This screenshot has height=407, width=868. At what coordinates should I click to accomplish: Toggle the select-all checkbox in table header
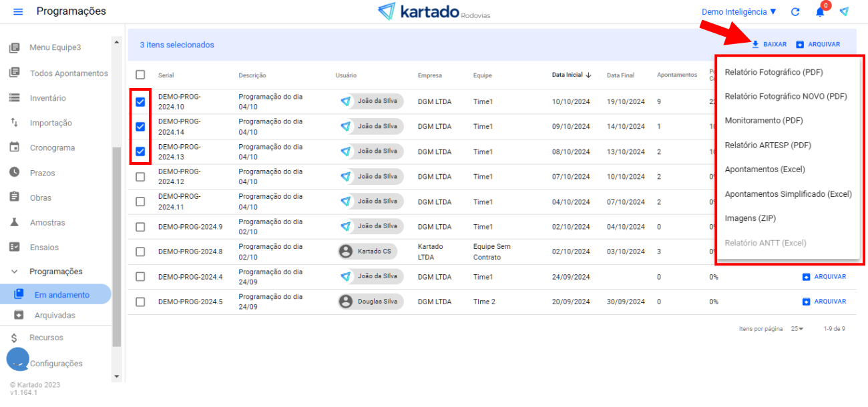(140, 75)
